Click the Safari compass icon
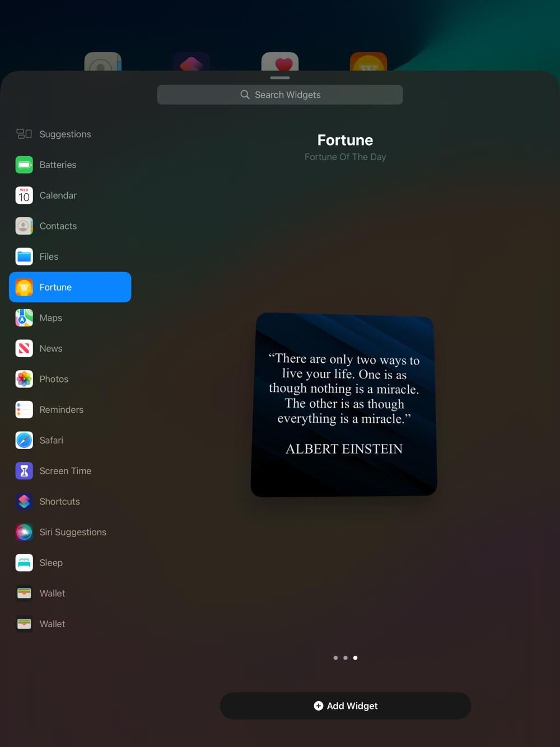The image size is (560, 747). point(24,440)
